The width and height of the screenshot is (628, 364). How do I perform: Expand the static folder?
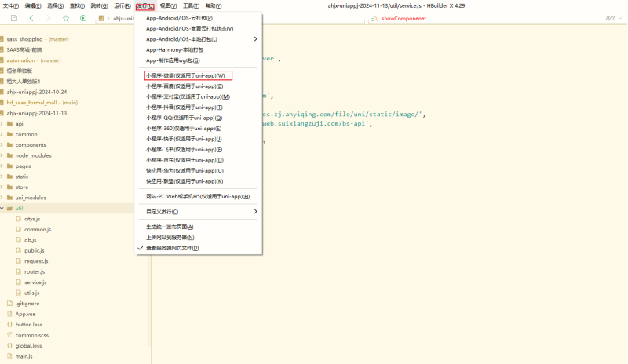[2, 177]
